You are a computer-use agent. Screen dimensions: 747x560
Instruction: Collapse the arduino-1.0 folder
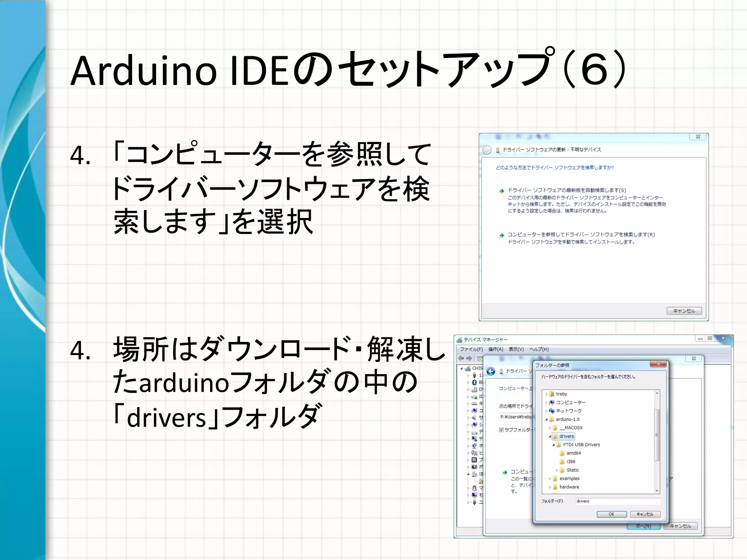tap(546, 420)
